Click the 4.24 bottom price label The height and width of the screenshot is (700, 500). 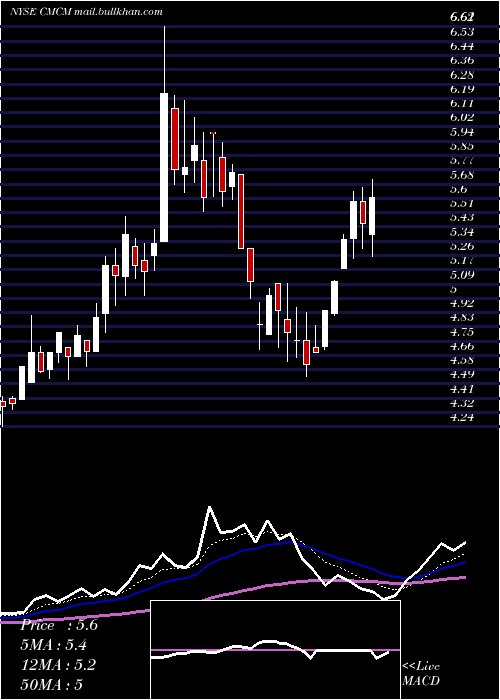tap(462, 417)
